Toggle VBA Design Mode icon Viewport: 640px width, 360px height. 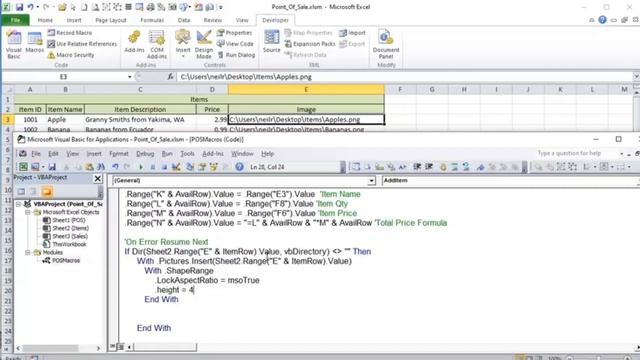pos(176,167)
